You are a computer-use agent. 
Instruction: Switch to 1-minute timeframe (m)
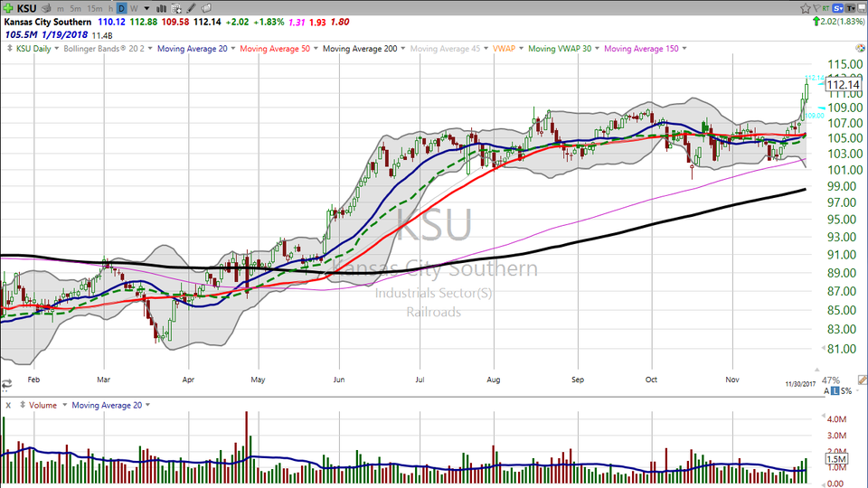(61, 8)
